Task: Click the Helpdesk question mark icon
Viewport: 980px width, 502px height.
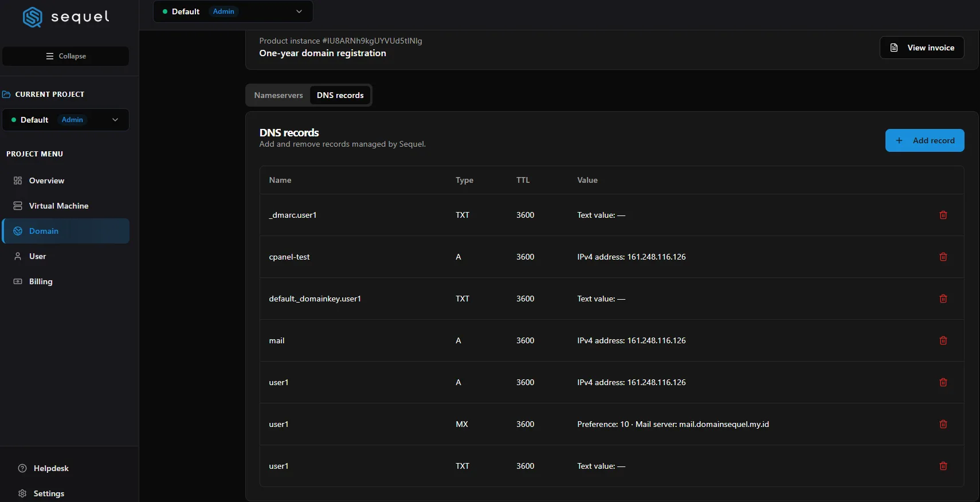Action: (x=22, y=468)
